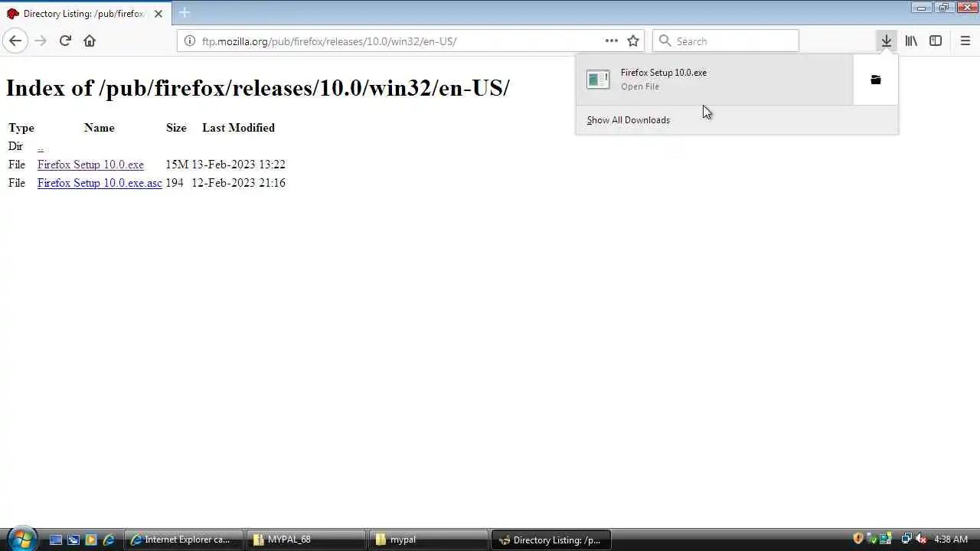Open page actions three-dot menu

click(611, 41)
